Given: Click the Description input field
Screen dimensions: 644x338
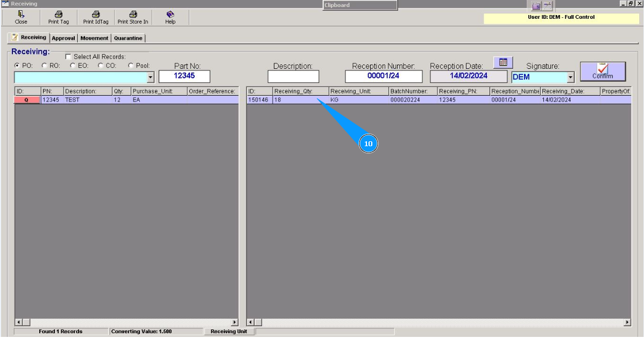Looking at the screenshot, I should click(x=293, y=76).
